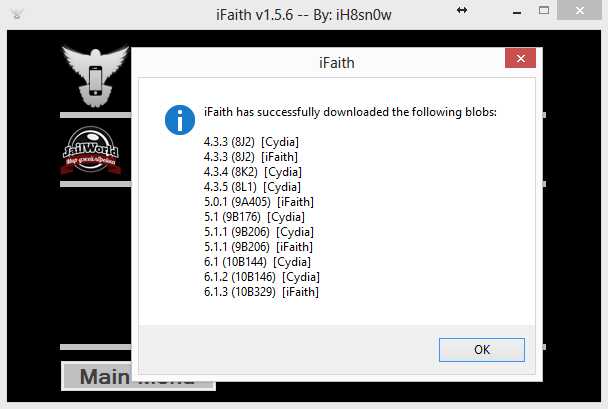
Task: Click the iFaith eagle phone logo
Action: tap(95, 76)
